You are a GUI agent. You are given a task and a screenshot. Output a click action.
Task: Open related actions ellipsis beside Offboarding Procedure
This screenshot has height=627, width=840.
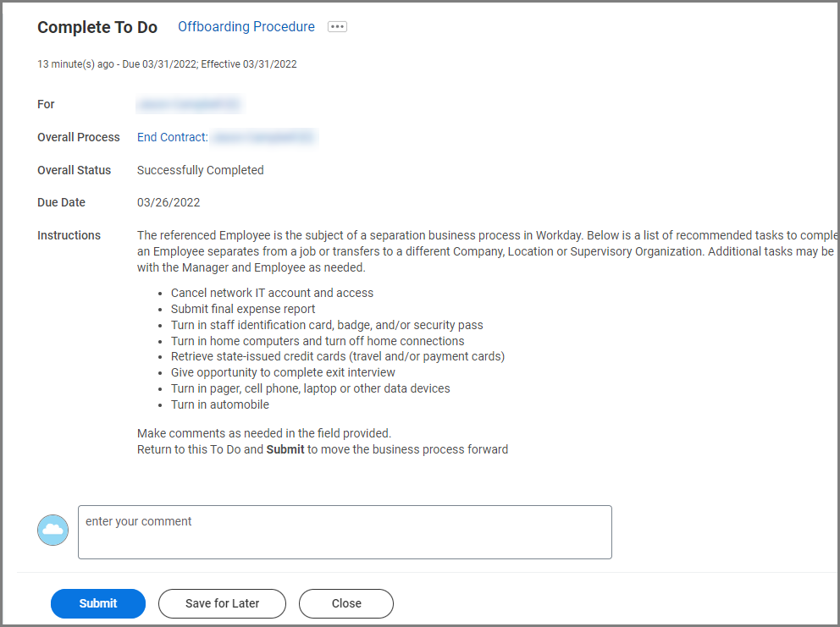pos(337,27)
